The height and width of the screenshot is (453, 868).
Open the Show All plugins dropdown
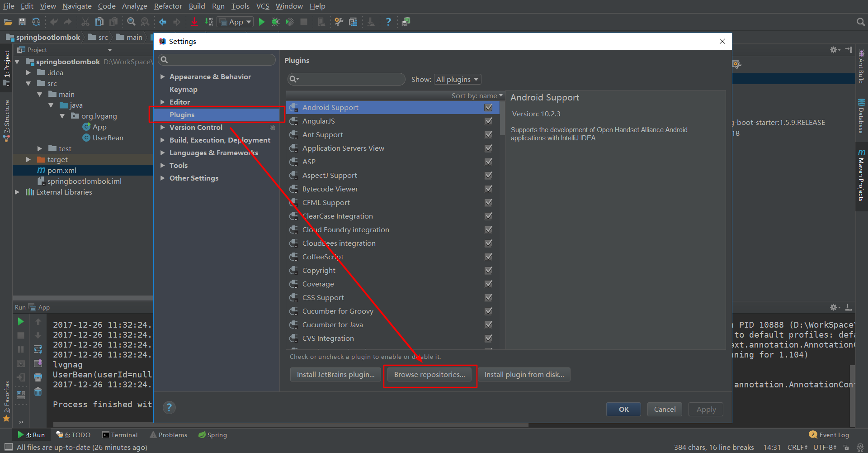457,80
